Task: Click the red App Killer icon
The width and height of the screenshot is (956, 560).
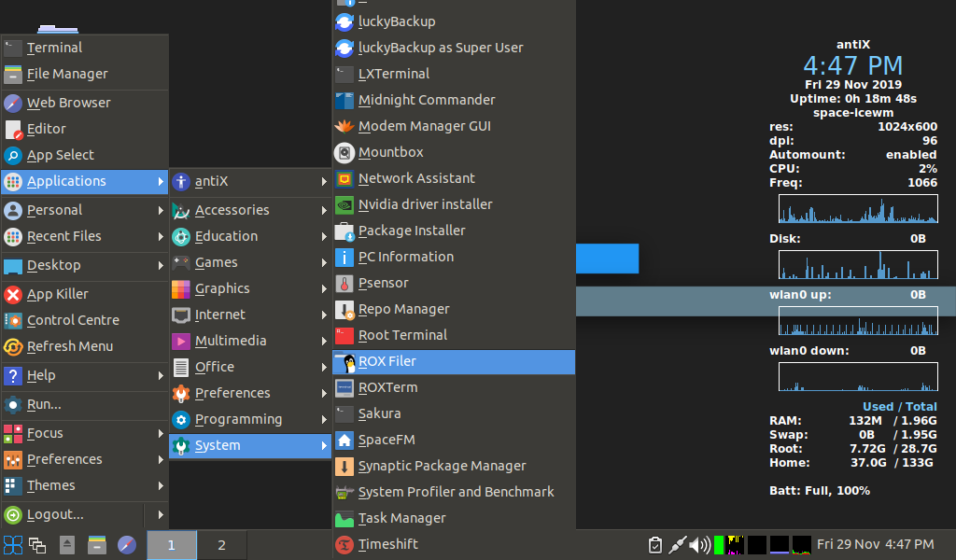Action: point(13,294)
